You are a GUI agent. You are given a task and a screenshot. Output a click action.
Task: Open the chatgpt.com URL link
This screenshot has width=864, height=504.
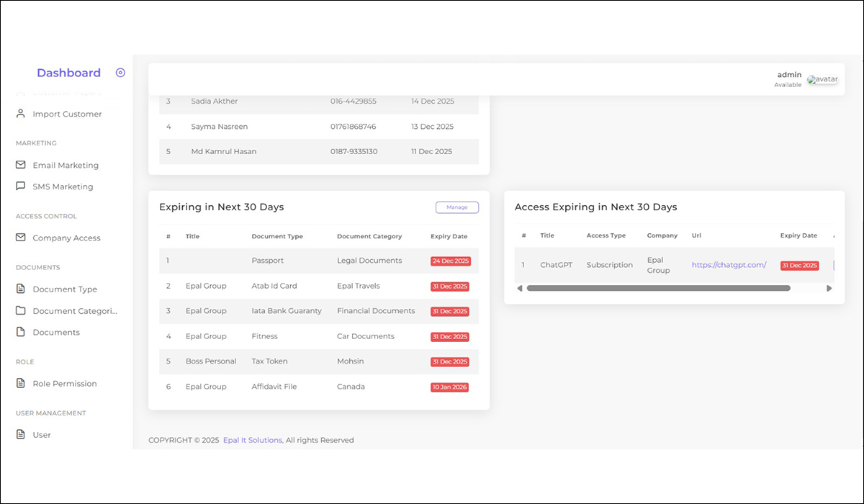coord(729,265)
